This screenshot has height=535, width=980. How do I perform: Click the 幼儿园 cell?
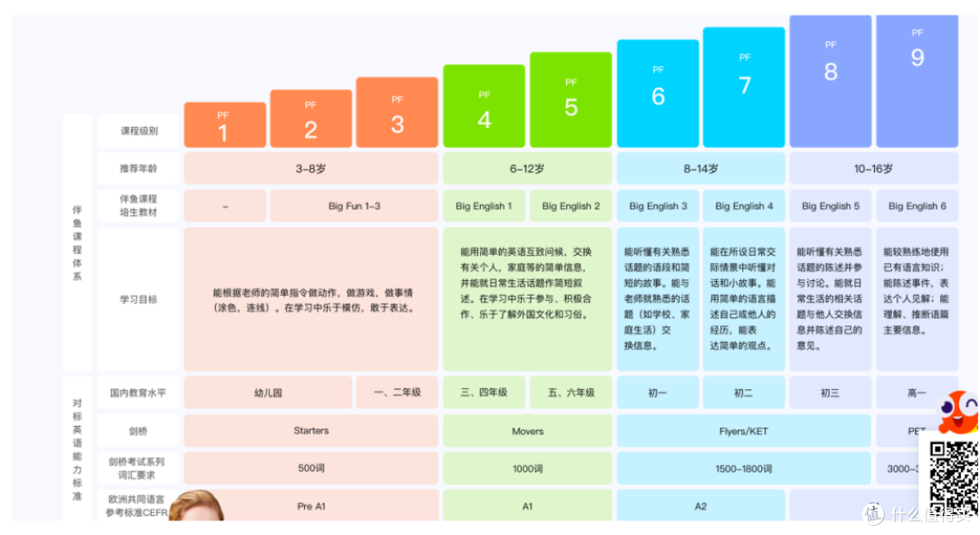(268, 394)
